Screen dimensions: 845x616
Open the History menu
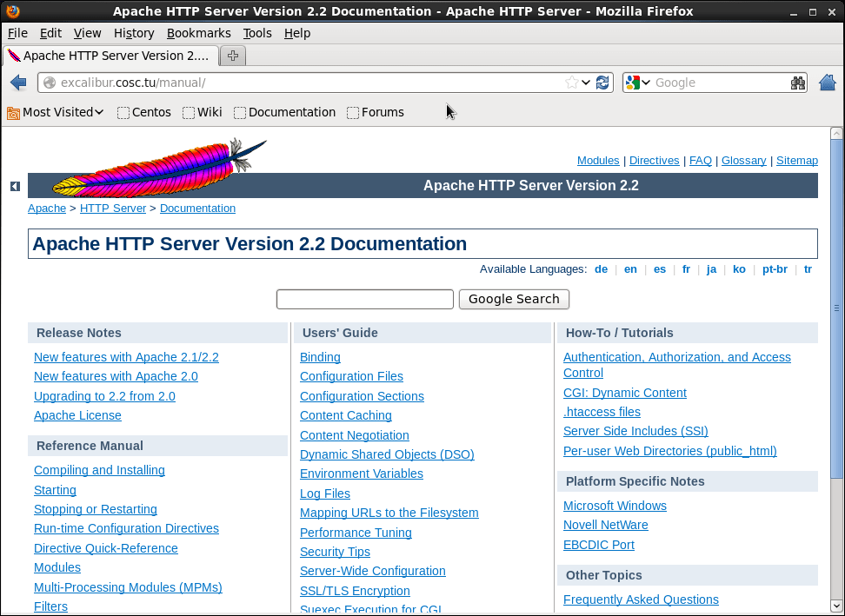[x=134, y=33]
